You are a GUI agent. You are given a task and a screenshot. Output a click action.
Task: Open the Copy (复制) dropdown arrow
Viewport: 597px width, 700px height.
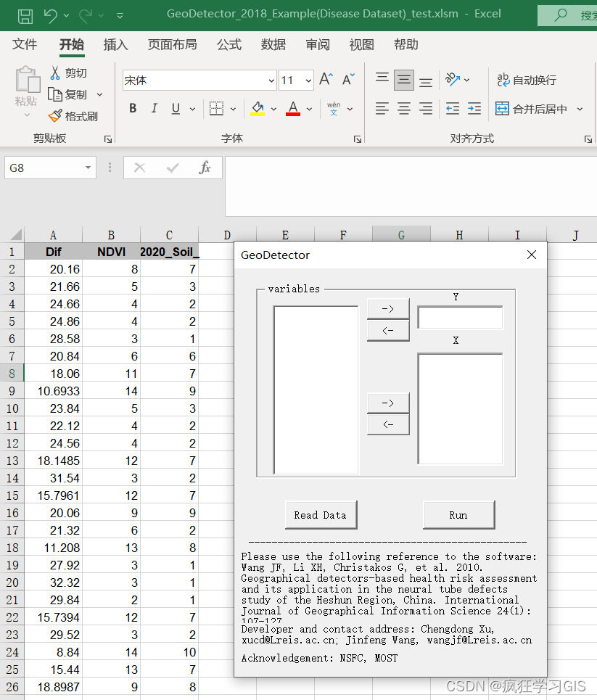(99, 94)
